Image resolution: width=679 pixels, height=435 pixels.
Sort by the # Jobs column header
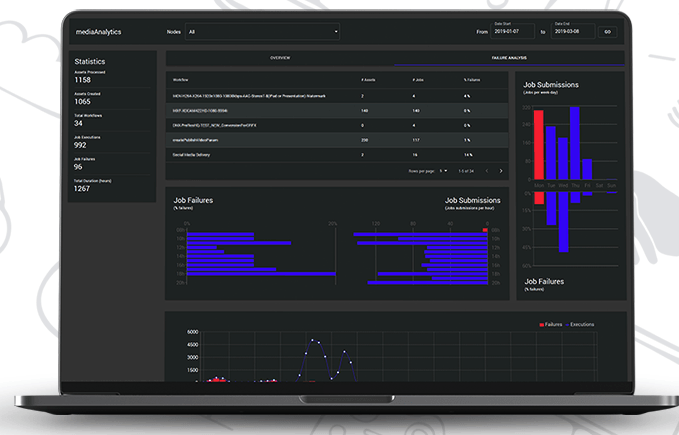[418, 80]
